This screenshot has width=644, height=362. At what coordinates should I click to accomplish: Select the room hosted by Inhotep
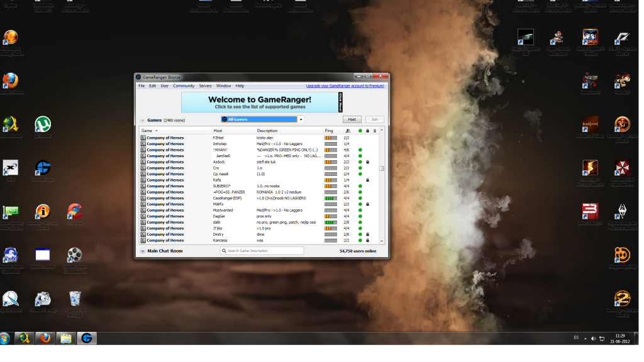[x=258, y=144]
